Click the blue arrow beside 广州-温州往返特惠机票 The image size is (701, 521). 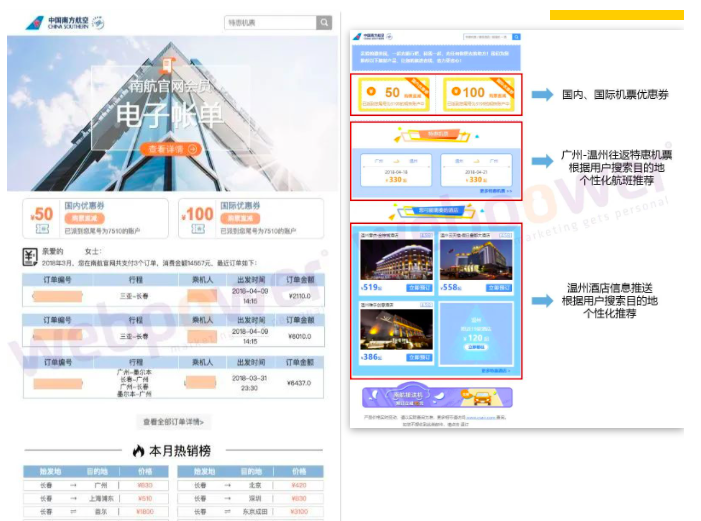pyautogui.click(x=541, y=160)
